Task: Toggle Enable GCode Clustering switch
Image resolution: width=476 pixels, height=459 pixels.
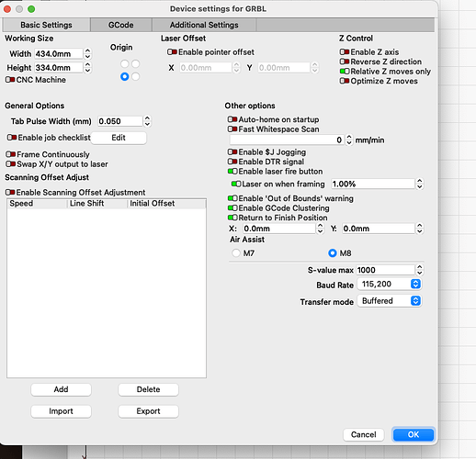Action: coord(232,208)
